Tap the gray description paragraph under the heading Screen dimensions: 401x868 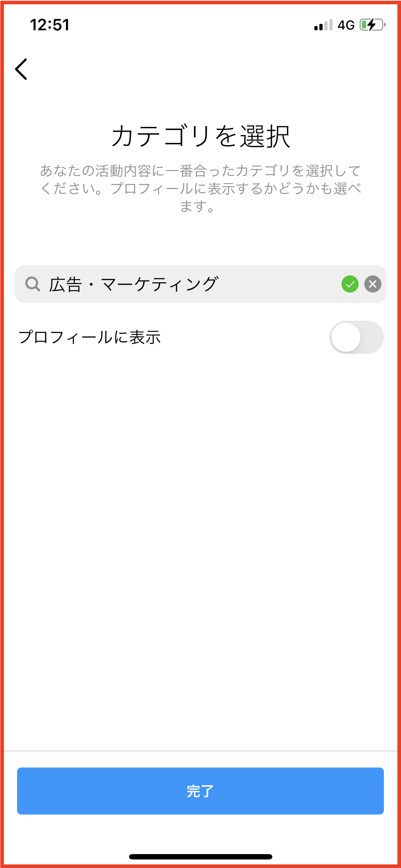click(x=200, y=180)
